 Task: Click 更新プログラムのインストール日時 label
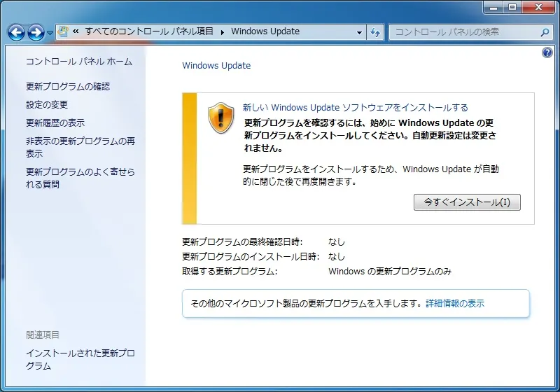click(x=251, y=257)
